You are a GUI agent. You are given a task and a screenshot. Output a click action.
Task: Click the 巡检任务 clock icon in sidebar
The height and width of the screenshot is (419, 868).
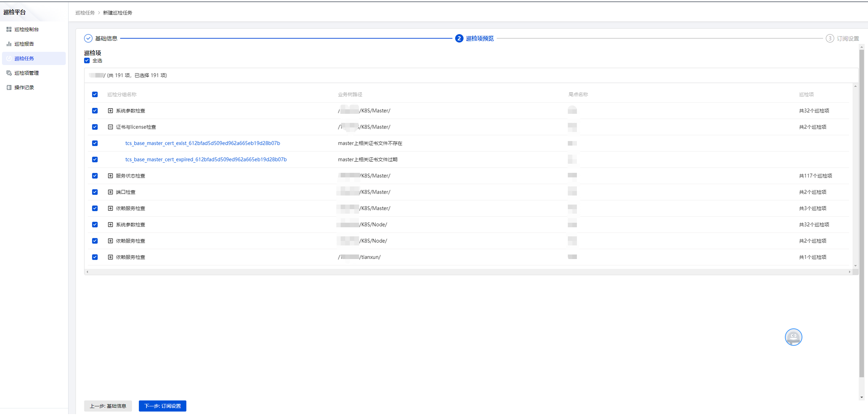click(x=9, y=58)
